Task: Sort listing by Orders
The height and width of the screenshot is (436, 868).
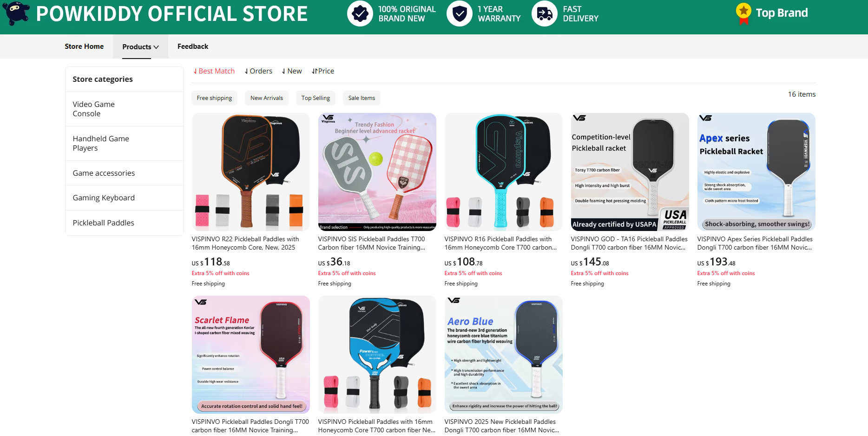Action: click(x=258, y=71)
